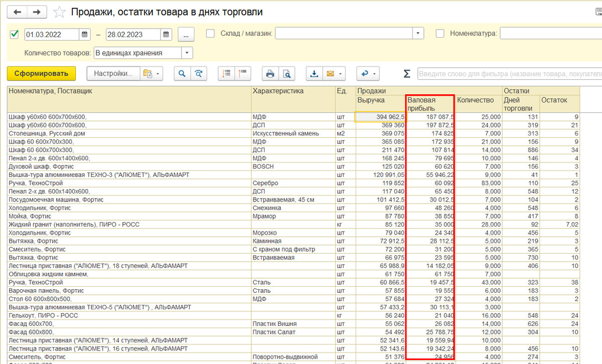Click the Остаток column header

click(x=559, y=104)
